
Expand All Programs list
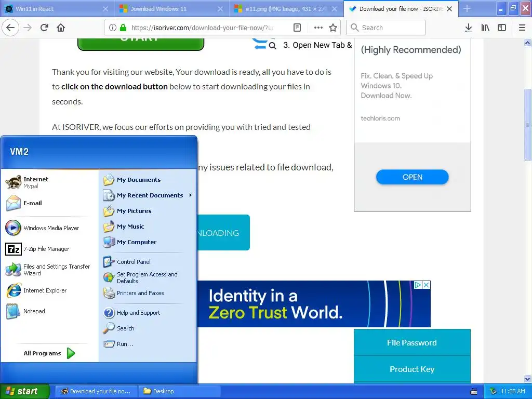[49, 353]
